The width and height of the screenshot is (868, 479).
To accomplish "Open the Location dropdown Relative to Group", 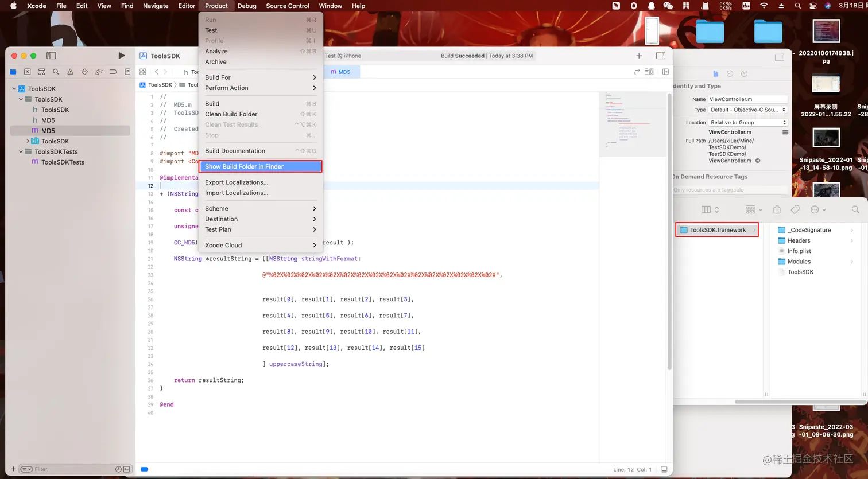I will pos(747,123).
